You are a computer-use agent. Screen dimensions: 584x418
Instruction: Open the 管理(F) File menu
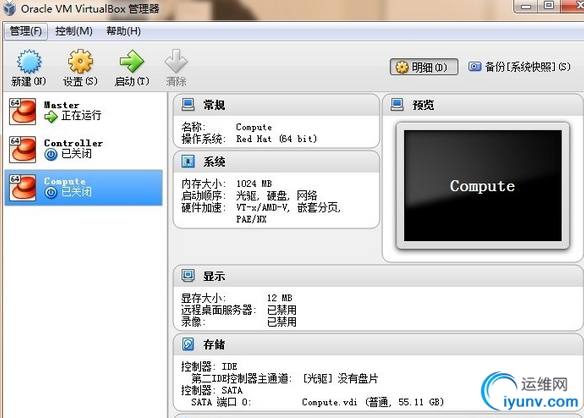point(26,31)
